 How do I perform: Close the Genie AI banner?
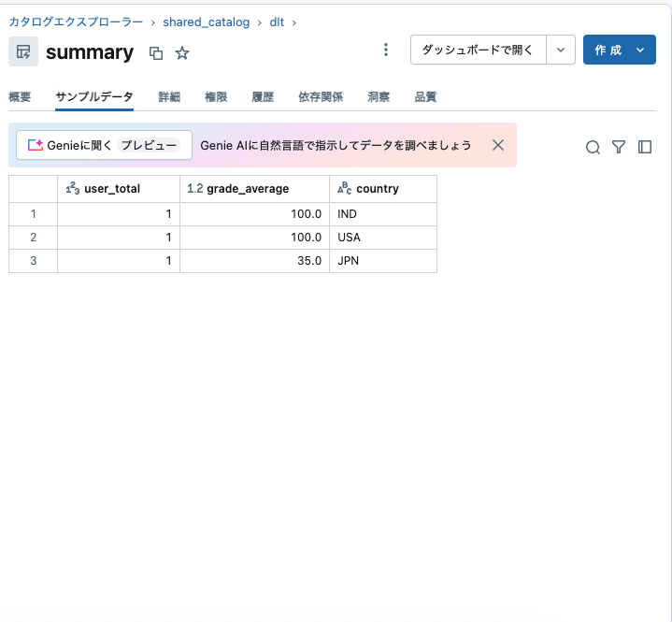coord(498,145)
